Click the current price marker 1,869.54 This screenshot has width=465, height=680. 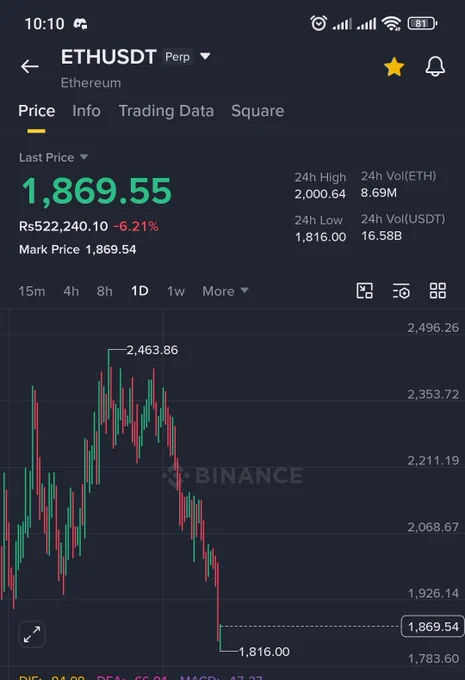click(432, 627)
